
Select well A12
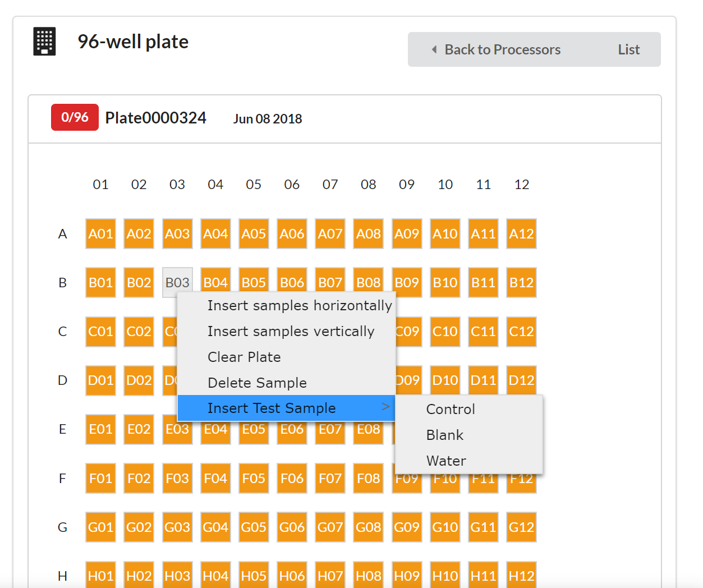[x=521, y=234]
